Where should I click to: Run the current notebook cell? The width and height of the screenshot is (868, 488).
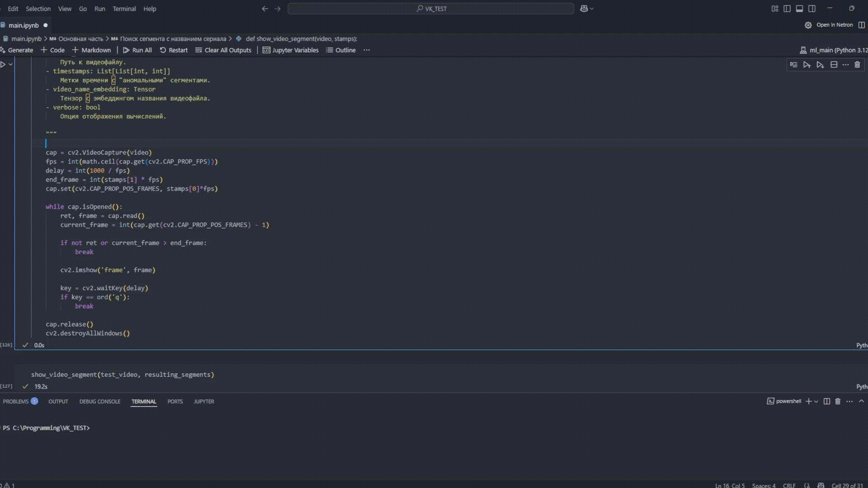[3, 65]
